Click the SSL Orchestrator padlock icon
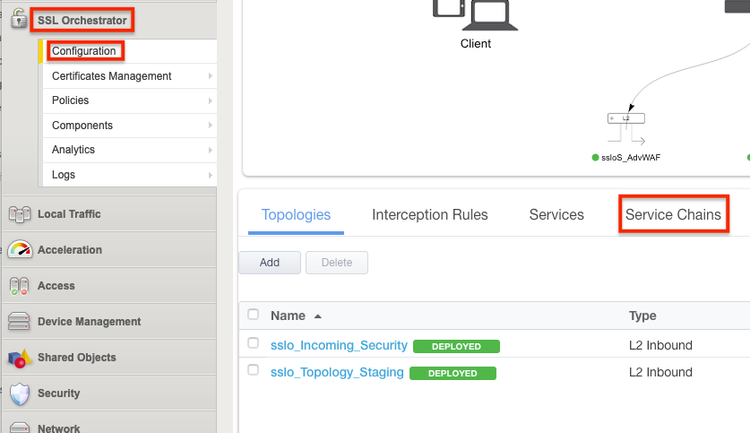 19,18
